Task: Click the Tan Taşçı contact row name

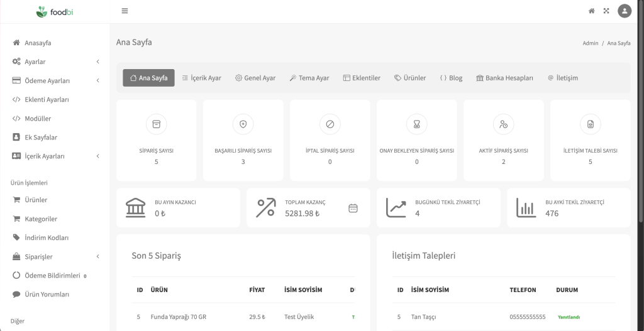Action: click(423, 317)
